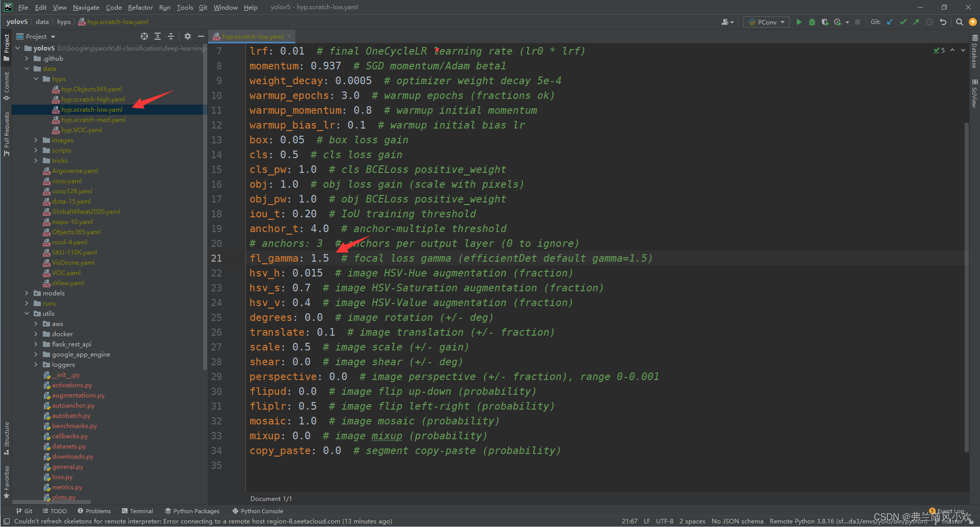Open the Problems tool window
This screenshot has width=980, height=527.
tap(94, 511)
